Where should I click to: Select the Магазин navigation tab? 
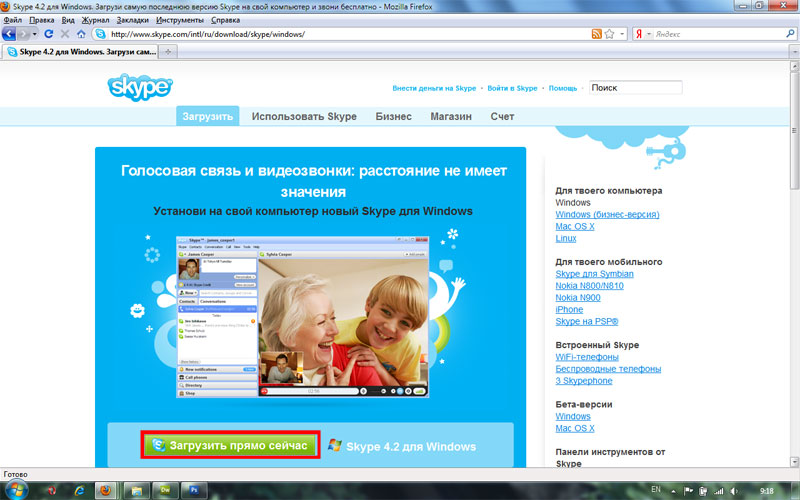point(451,116)
